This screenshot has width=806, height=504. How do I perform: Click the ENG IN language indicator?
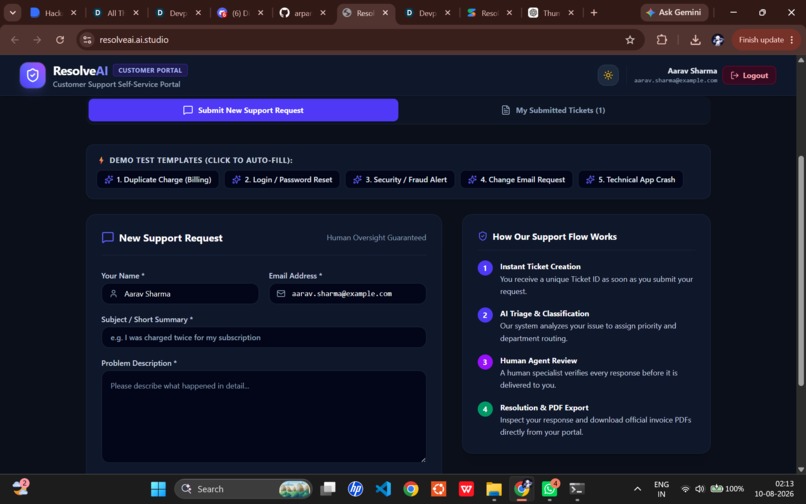pos(662,489)
